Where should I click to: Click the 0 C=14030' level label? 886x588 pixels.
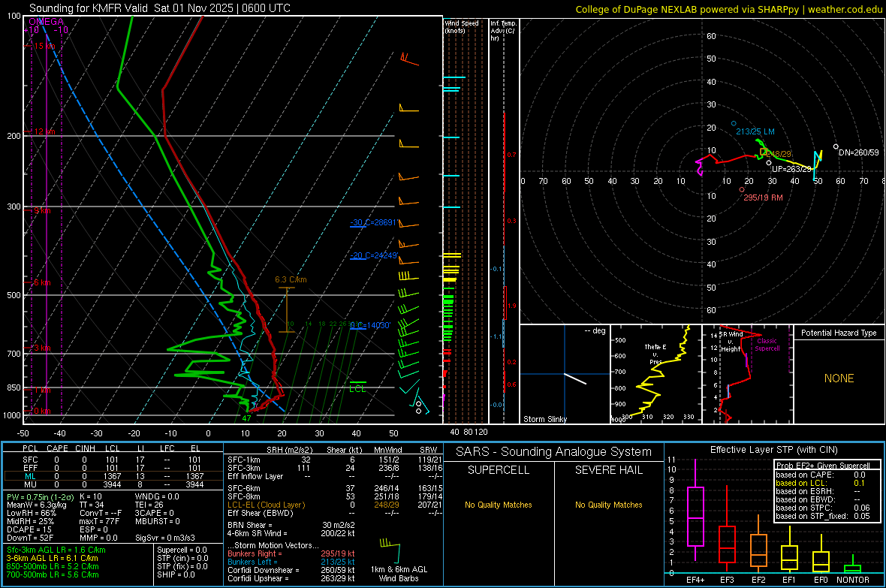click(370, 325)
